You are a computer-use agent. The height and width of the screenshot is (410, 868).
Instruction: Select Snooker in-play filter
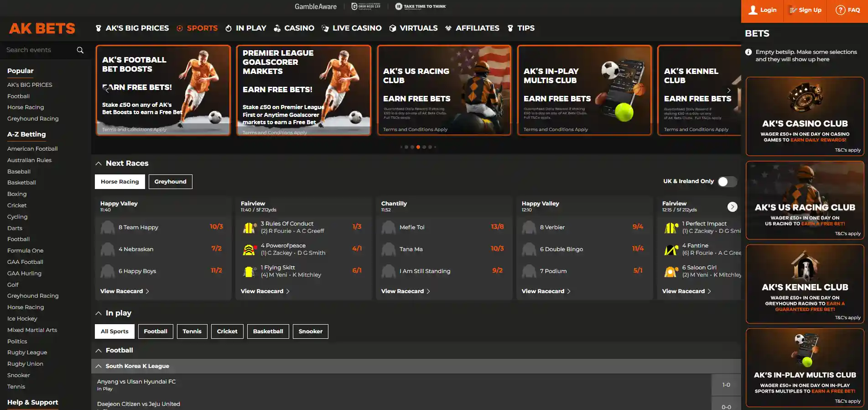coord(311,331)
